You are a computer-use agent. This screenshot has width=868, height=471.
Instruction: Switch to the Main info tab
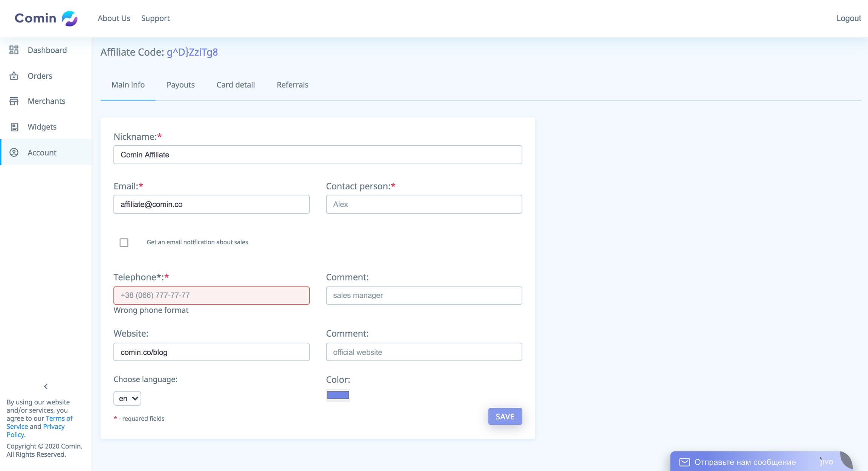tap(128, 85)
